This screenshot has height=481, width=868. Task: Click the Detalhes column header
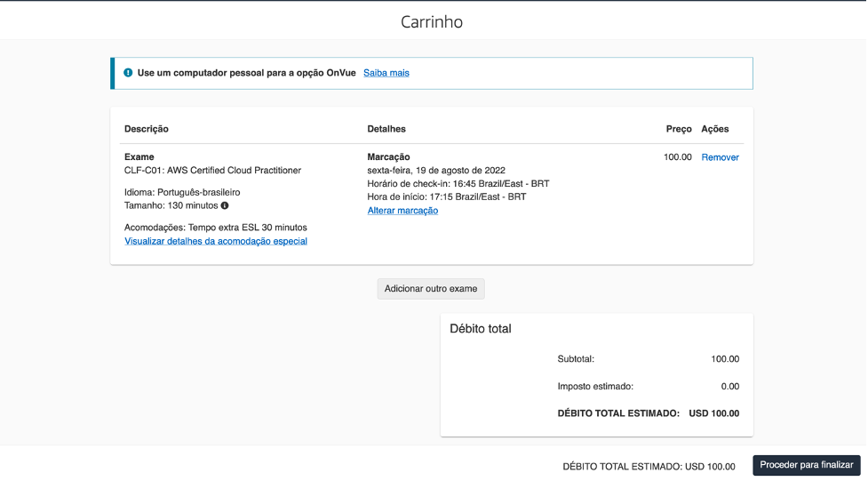click(x=386, y=129)
